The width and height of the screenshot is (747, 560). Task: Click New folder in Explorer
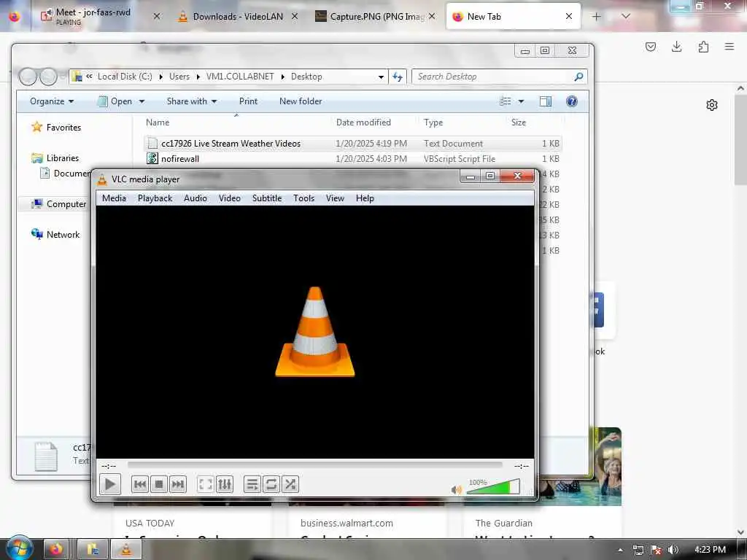(301, 101)
